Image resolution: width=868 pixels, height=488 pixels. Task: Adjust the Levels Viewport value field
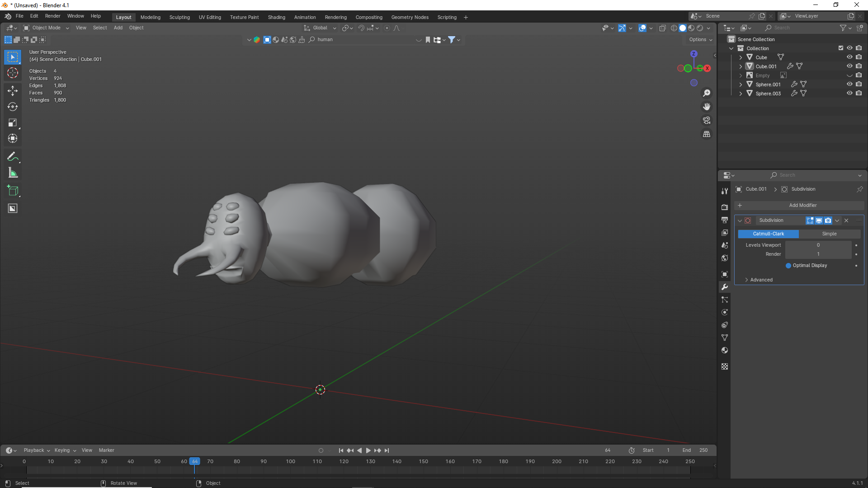(x=818, y=245)
